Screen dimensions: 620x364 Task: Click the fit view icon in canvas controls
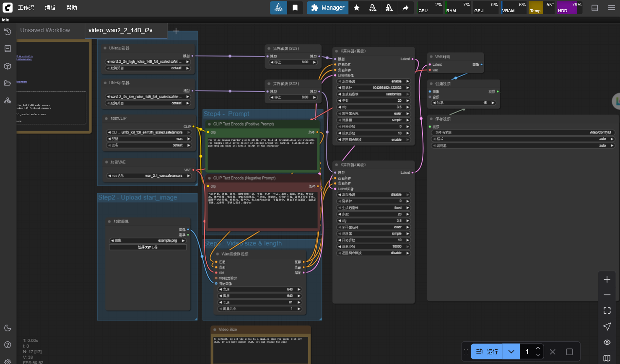point(607,310)
